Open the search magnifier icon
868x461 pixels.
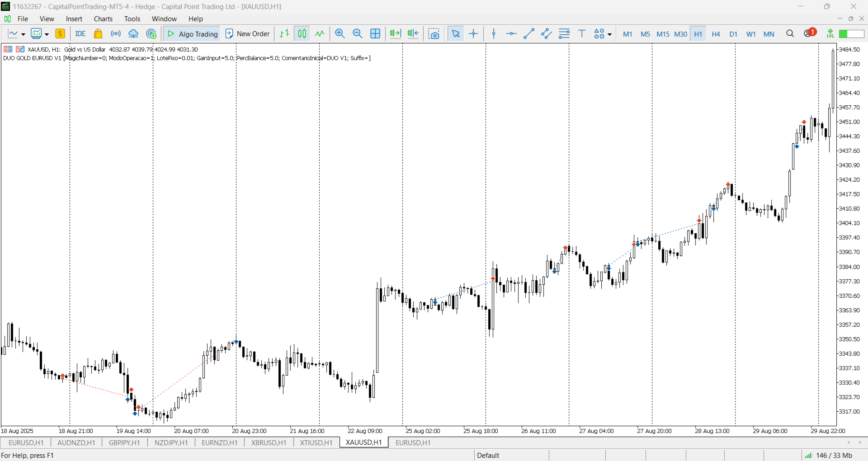pyautogui.click(x=790, y=34)
